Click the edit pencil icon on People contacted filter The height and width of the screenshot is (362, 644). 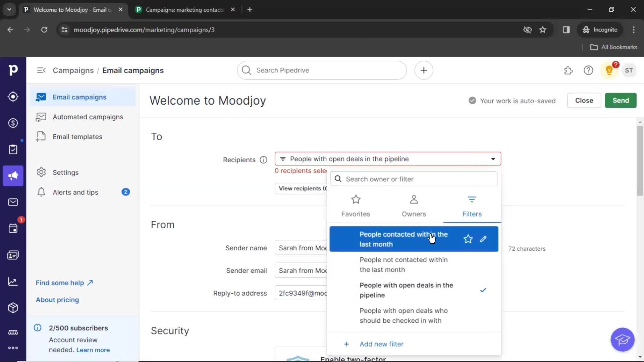point(483,239)
